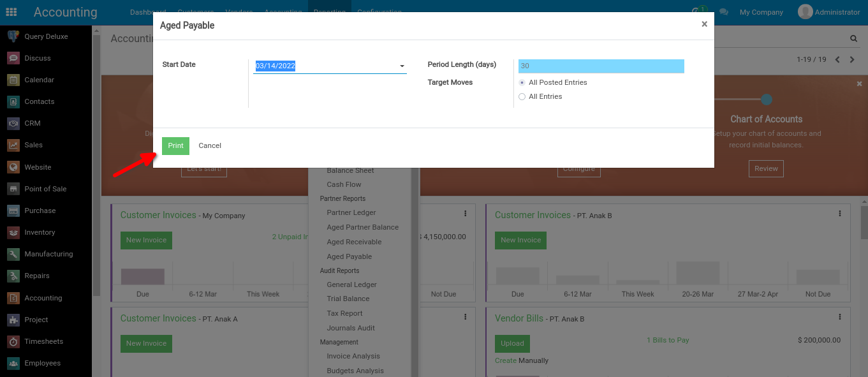Click the green Print button
Viewport: 868px width, 377px height.
(175, 145)
